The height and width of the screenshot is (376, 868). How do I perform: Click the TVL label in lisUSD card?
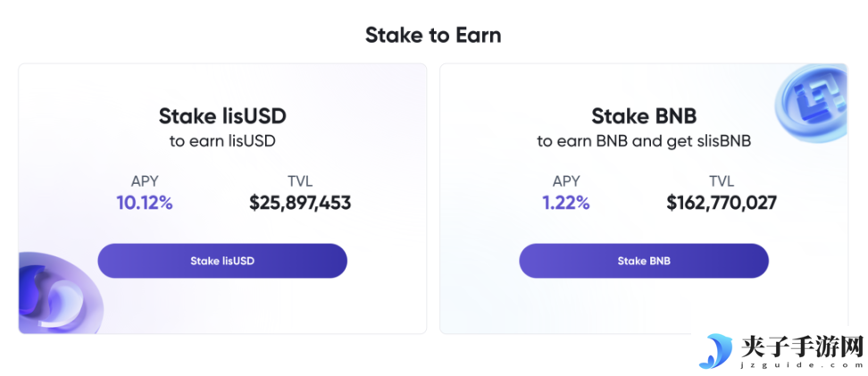(x=300, y=181)
